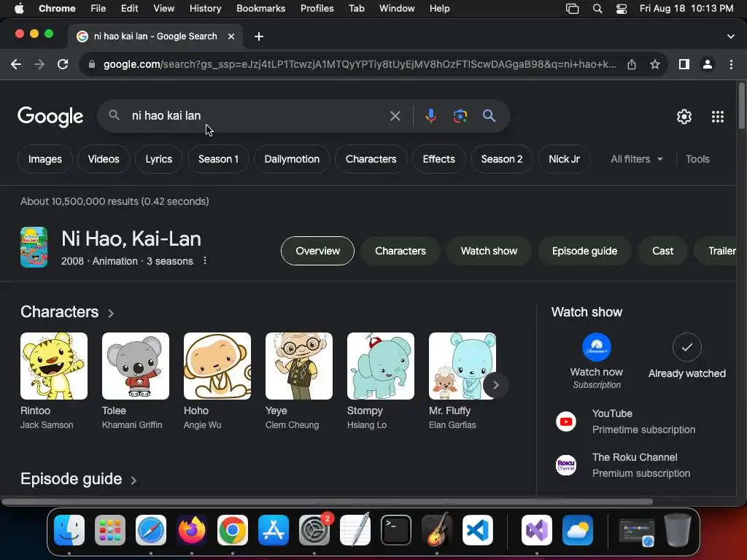The image size is (747, 560).
Task: Clear the search box with X icon
Action: point(395,116)
